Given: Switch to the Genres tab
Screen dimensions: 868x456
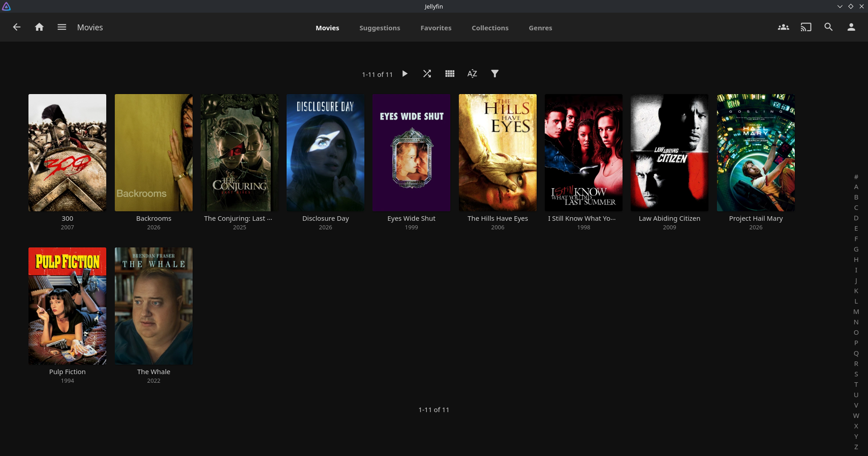Looking at the screenshot, I should 541,28.
